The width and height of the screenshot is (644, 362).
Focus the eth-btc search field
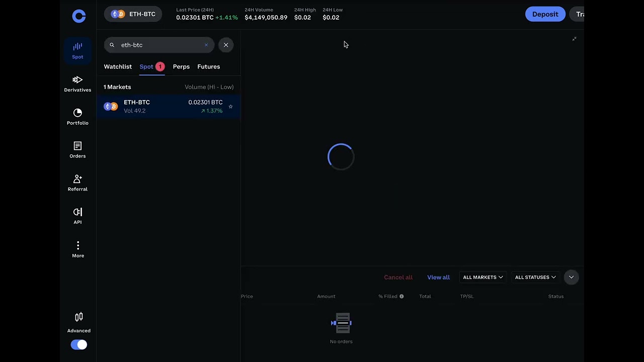point(159,45)
